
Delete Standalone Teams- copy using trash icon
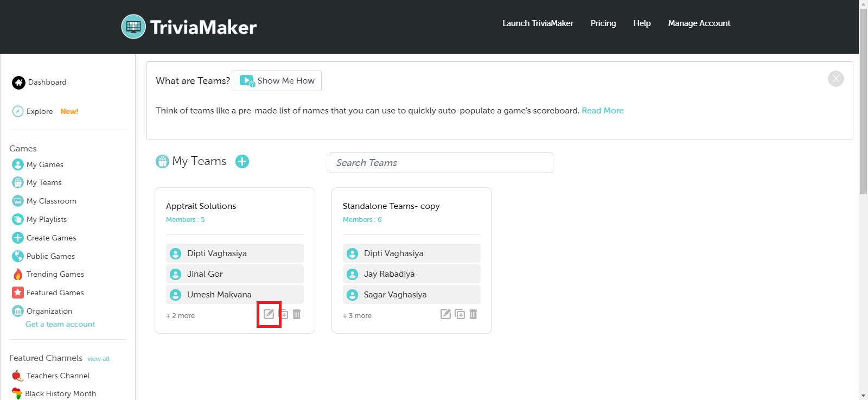point(473,314)
